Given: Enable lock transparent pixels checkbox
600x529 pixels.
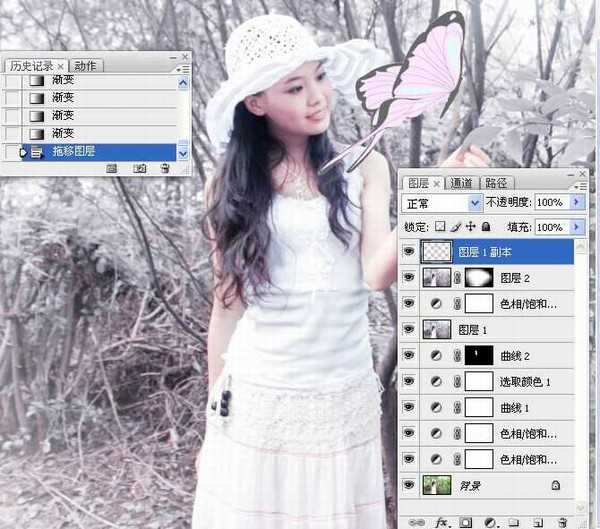Looking at the screenshot, I should click(x=440, y=228).
